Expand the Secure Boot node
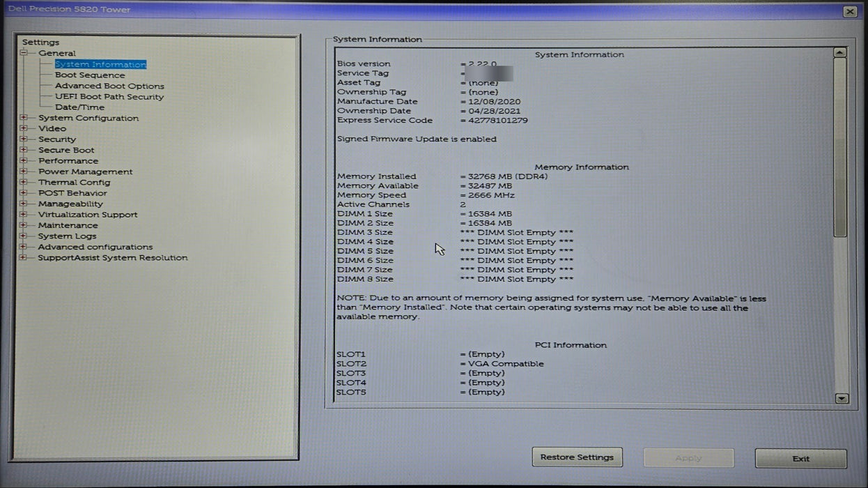Viewport: 868px width, 488px height. 24,150
